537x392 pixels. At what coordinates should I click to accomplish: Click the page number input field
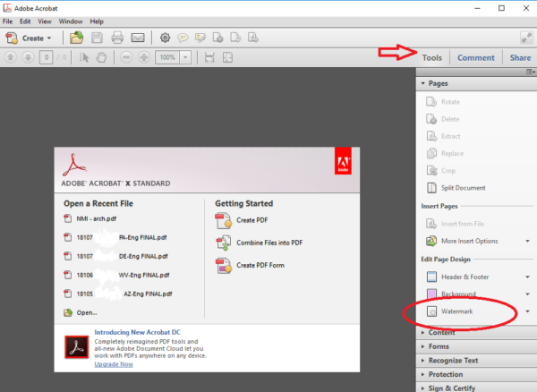click(x=45, y=57)
